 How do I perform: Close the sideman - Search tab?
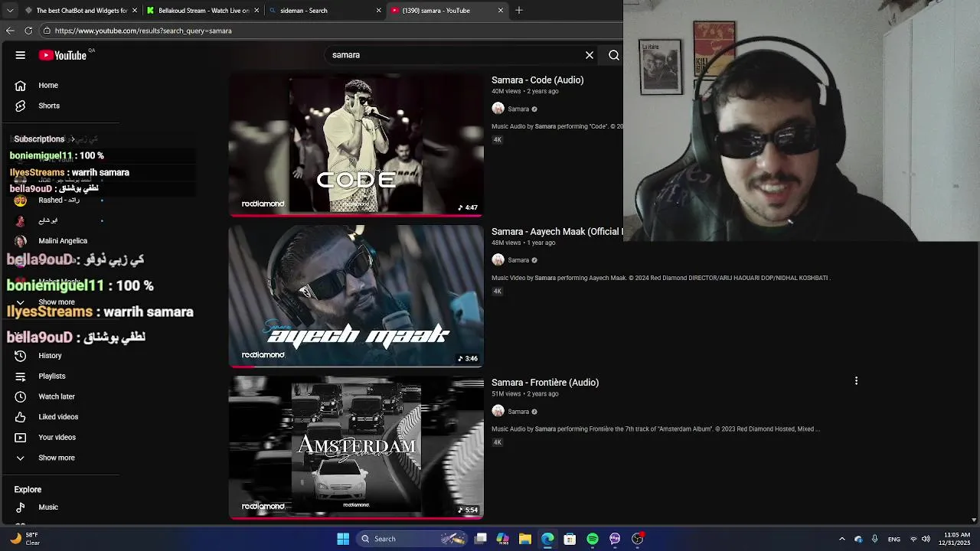(x=378, y=11)
